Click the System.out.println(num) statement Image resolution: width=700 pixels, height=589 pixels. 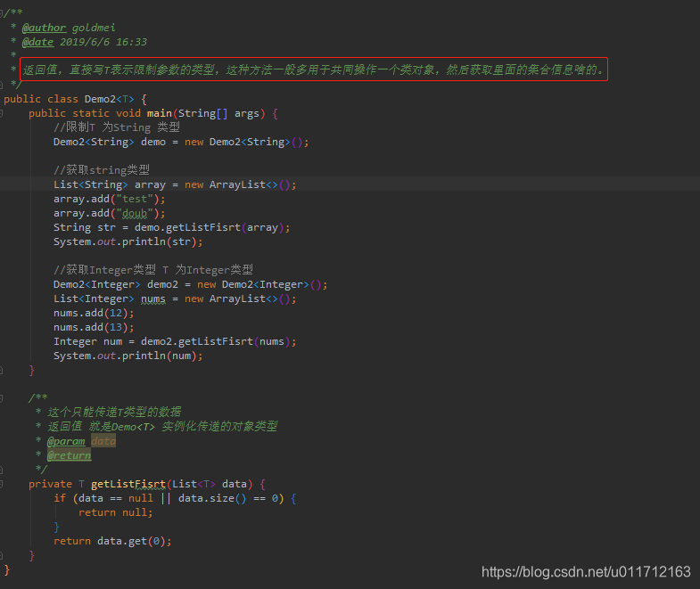point(128,356)
